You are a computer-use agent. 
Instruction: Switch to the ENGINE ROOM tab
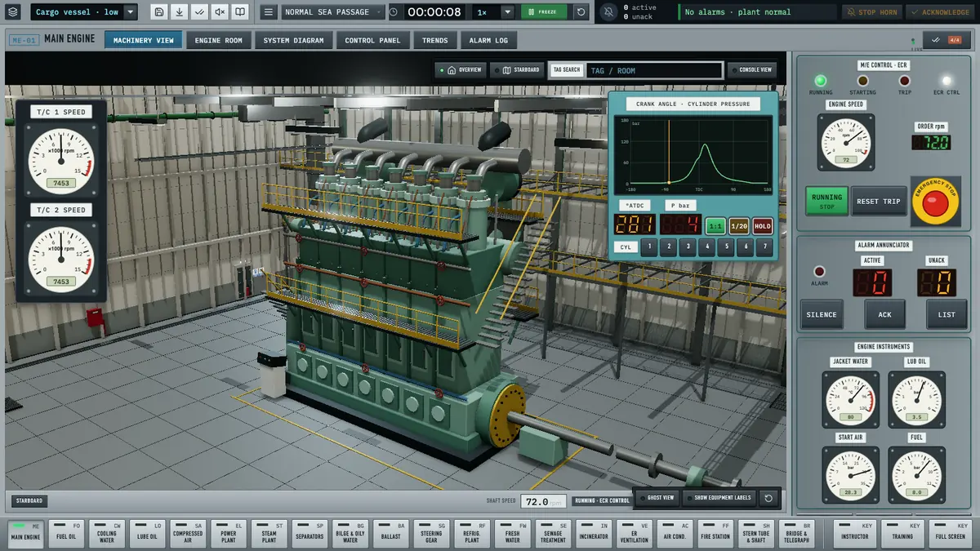click(x=218, y=40)
